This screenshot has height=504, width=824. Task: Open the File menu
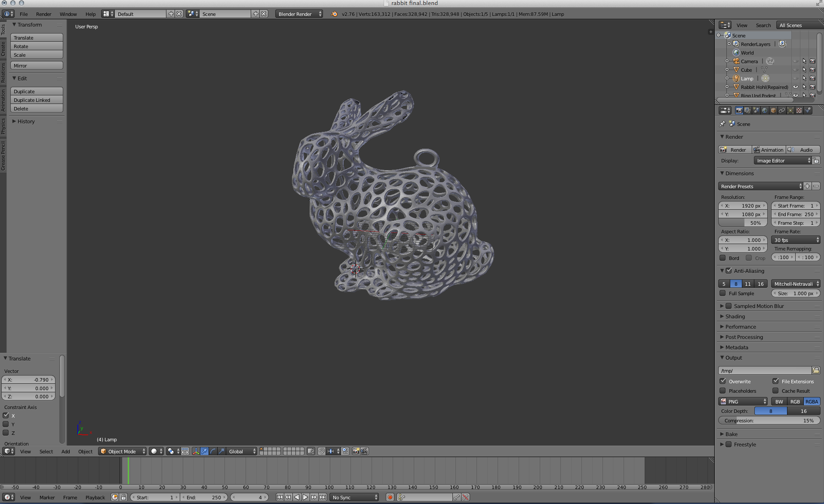coord(24,14)
